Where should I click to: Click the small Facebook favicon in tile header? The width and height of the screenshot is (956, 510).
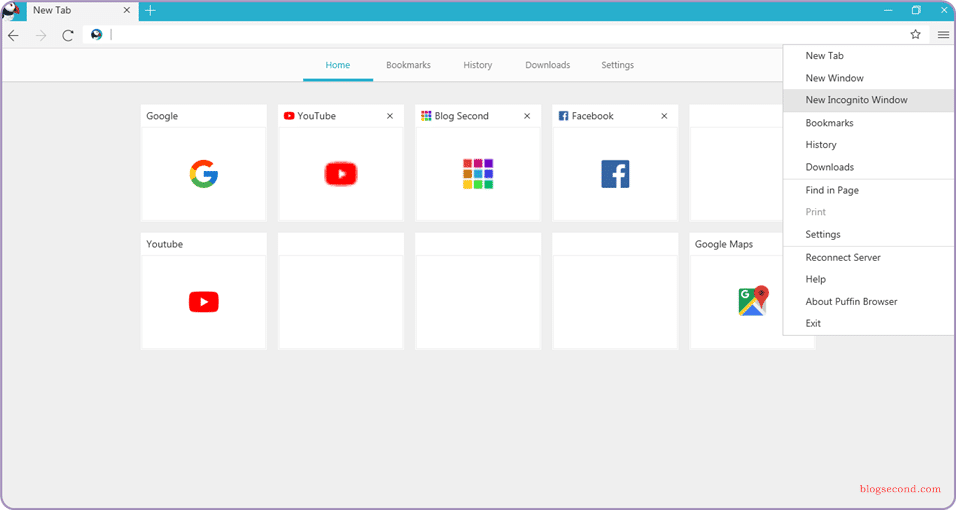[x=563, y=116]
